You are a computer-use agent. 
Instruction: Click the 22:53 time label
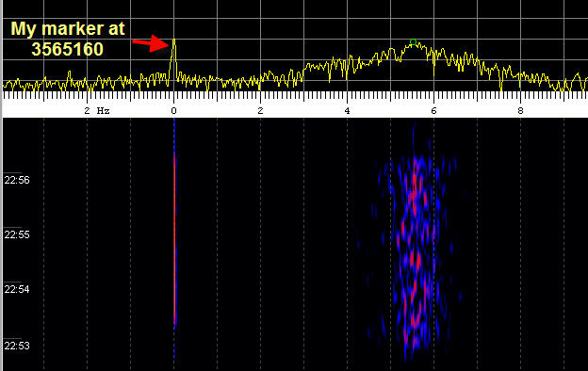(x=17, y=346)
